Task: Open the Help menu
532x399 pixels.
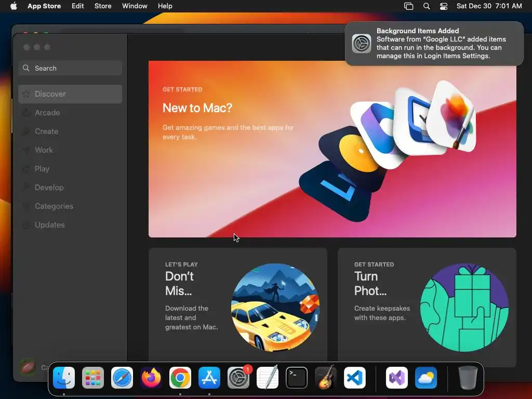Action: tap(165, 6)
